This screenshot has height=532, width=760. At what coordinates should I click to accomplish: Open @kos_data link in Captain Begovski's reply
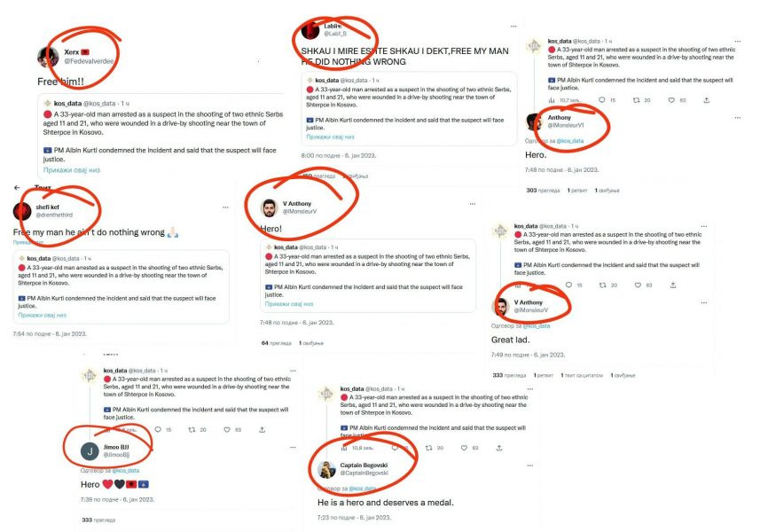(x=363, y=489)
